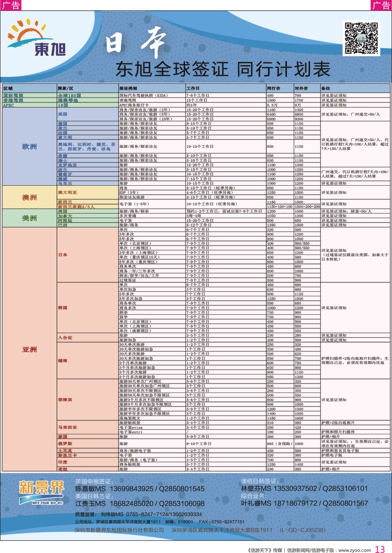Click the 新景界 NICE TOUR logo

click(x=41, y=494)
